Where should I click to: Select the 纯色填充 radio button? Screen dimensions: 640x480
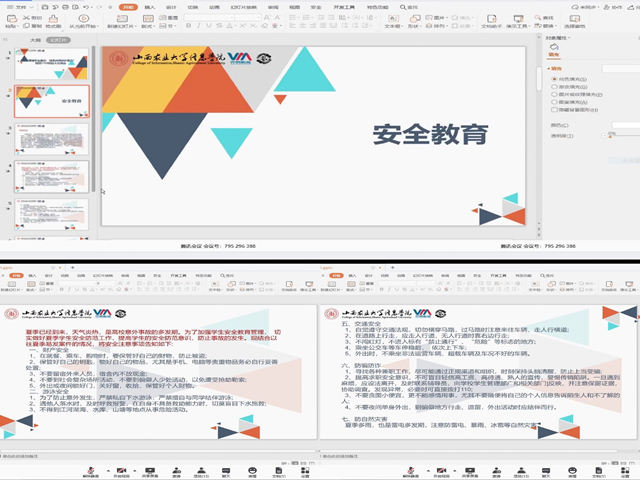point(554,79)
